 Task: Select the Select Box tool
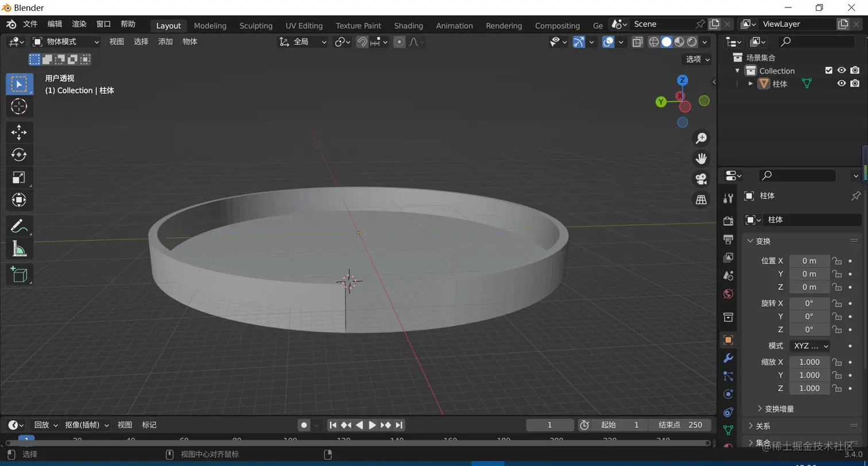coord(19,84)
